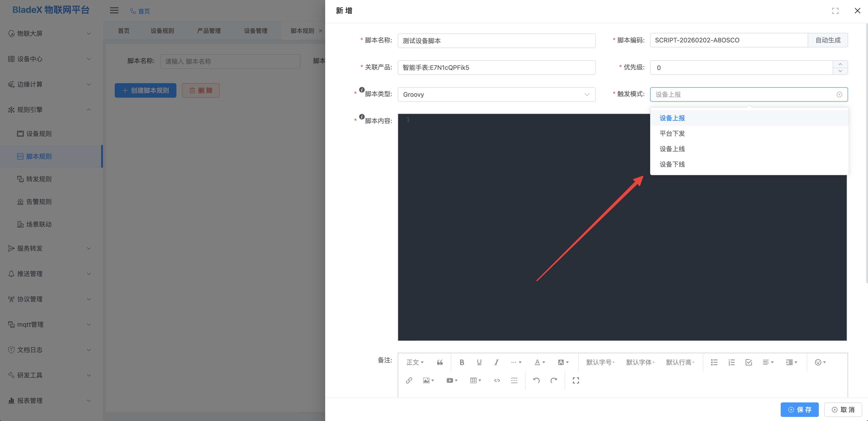Screen dimensions: 868x421
Task: Click the undo arrow icon
Action: click(x=536, y=381)
